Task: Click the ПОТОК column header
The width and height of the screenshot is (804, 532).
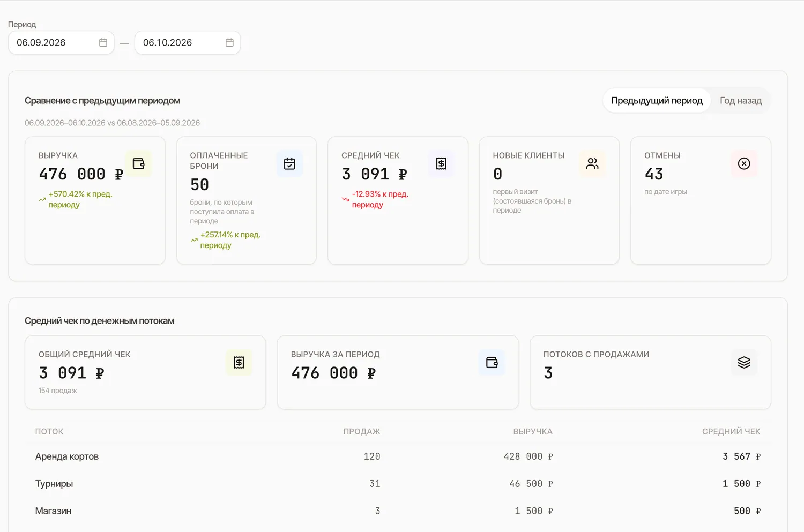Action: 49,432
